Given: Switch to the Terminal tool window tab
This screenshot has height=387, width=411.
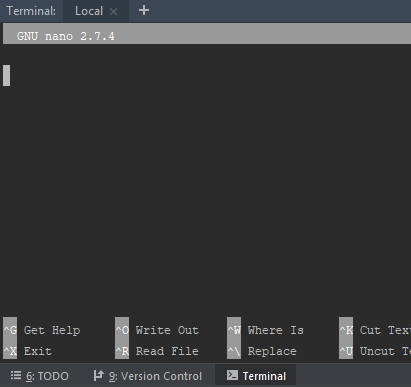Looking at the screenshot, I should [x=256, y=376].
